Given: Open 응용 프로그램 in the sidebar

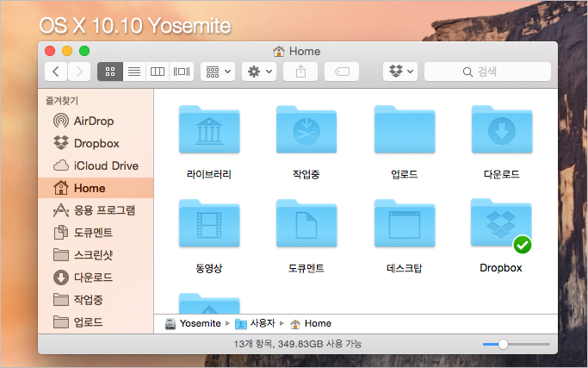Looking at the screenshot, I should click(x=96, y=210).
